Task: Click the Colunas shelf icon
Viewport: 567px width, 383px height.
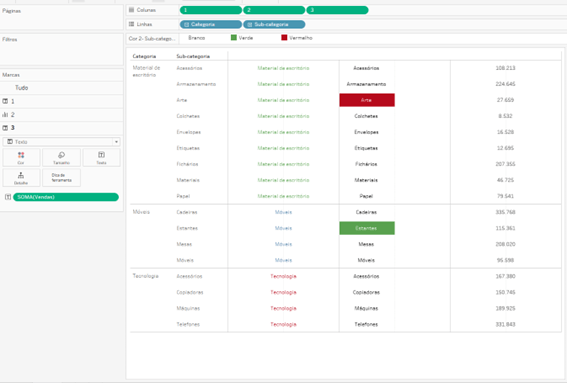Action: coord(132,10)
